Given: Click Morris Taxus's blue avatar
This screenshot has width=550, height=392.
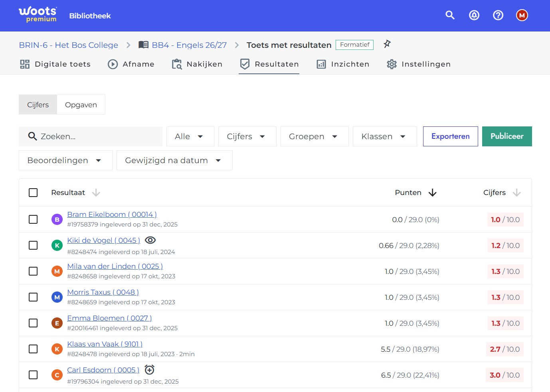Looking at the screenshot, I should pos(57,297).
